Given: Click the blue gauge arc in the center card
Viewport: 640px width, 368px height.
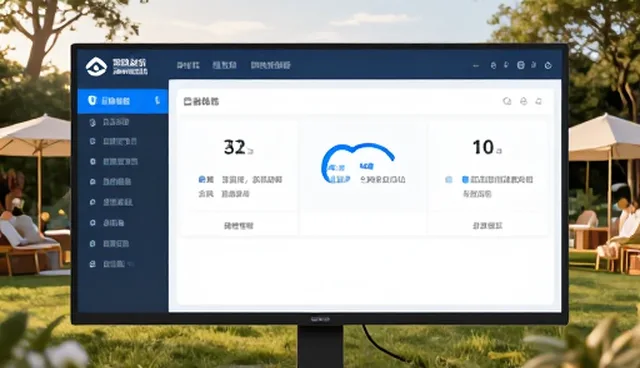Looking at the screenshot, I should point(357,162).
